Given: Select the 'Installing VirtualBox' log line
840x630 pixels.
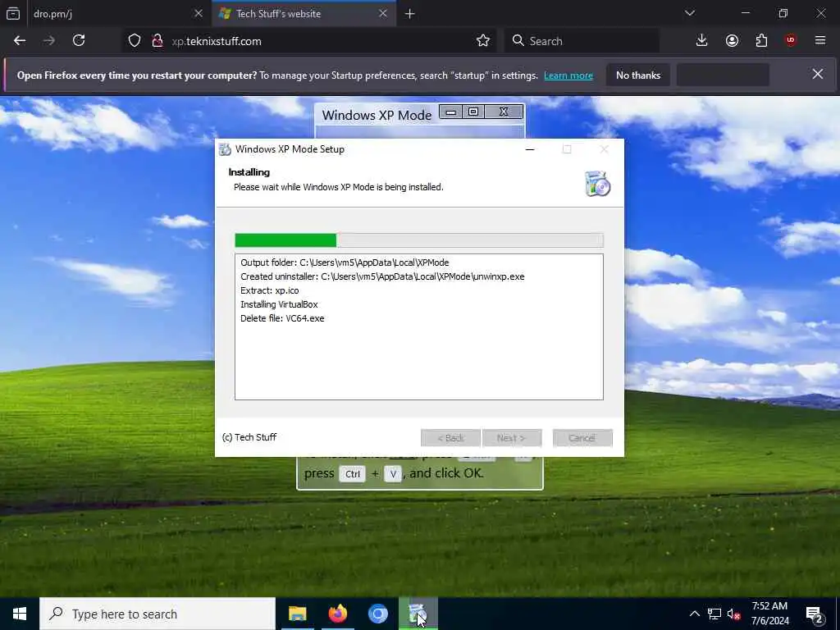Looking at the screenshot, I should tap(279, 304).
